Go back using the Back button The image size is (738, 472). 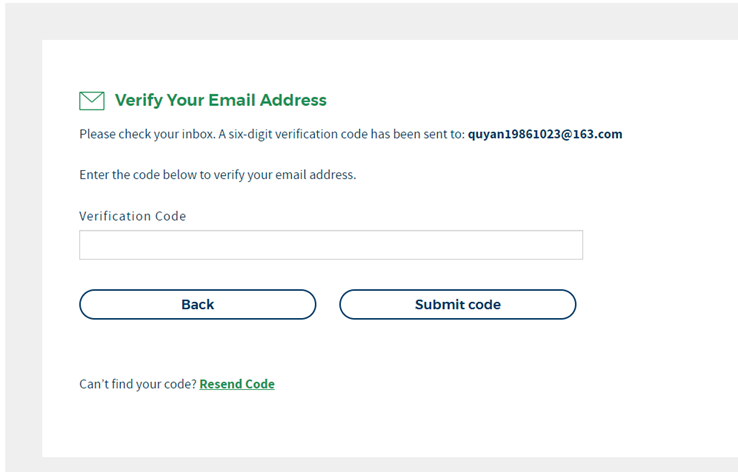(198, 304)
